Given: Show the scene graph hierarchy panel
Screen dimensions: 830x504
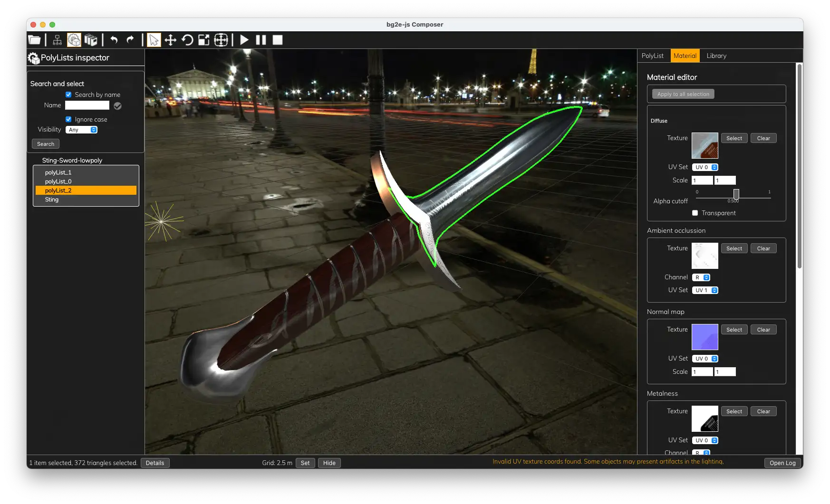Looking at the screenshot, I should tap(57, 40).
